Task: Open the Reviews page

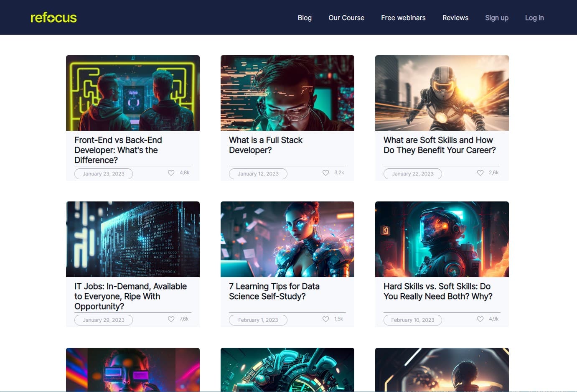Action: (x=455, y=18)
